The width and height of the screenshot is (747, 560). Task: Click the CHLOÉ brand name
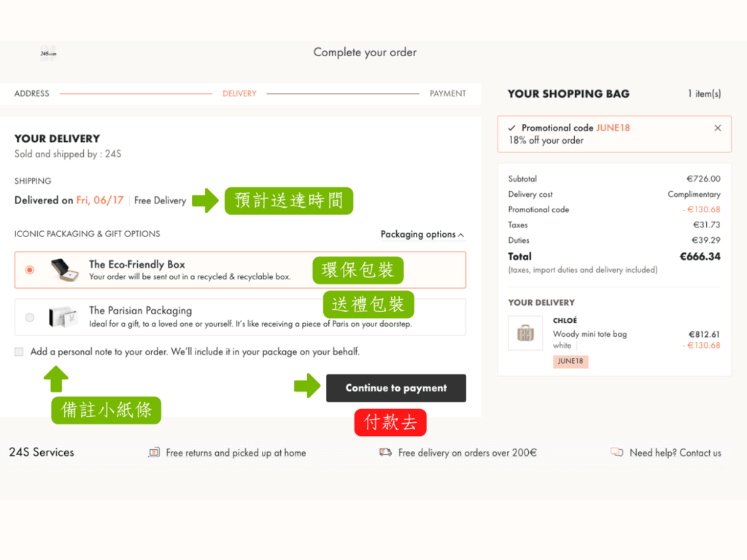coord(565,321)
